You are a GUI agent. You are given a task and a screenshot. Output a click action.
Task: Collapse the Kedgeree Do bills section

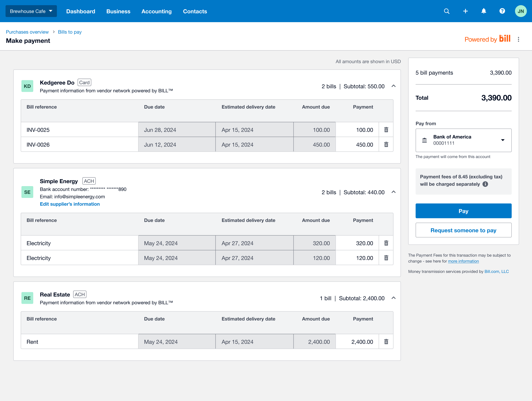pyautogui.click(x=393, y=86)
